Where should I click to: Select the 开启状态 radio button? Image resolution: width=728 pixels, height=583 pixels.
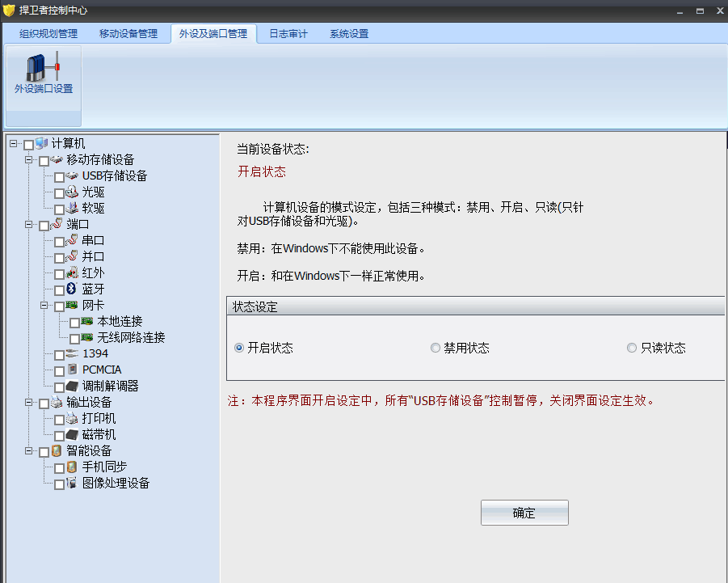239,348
